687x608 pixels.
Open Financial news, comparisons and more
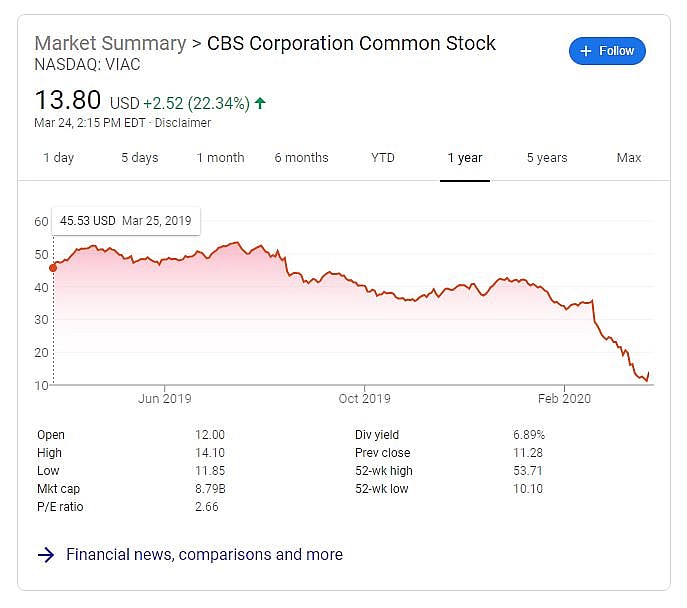pos(204,554)
